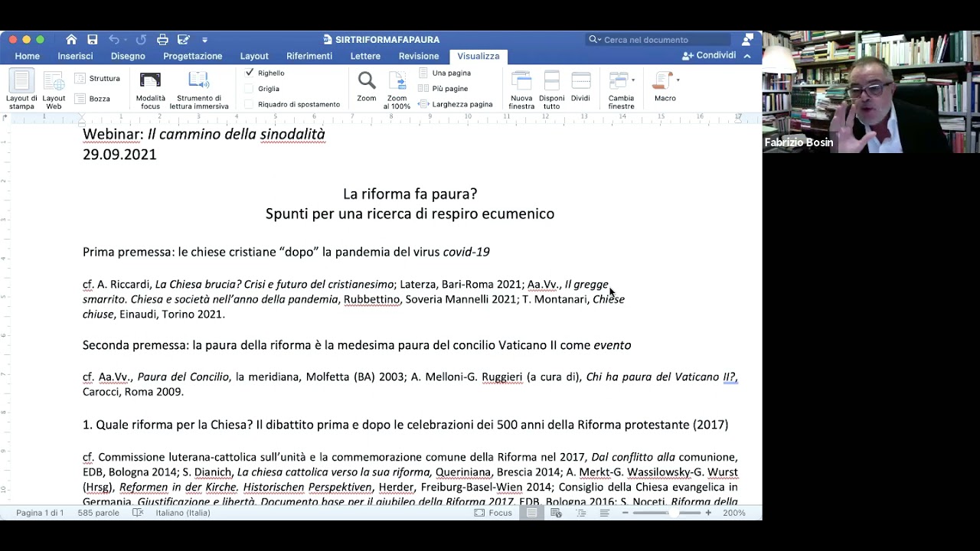Image resolution: width=980 pixels, height=551 pixels.
Task: Open the Macro dropdown
Action: click(x=665, y=86)
